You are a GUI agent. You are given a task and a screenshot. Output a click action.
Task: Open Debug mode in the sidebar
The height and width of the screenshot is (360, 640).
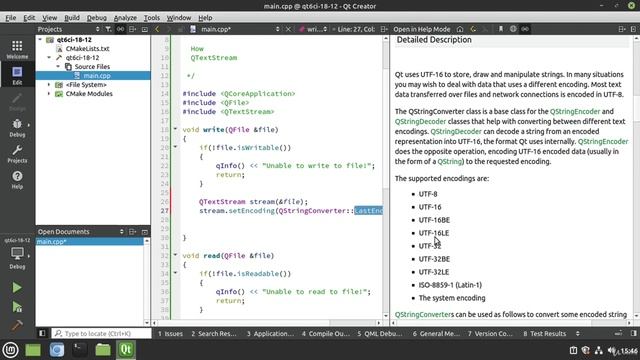click(x=17, y=128)
